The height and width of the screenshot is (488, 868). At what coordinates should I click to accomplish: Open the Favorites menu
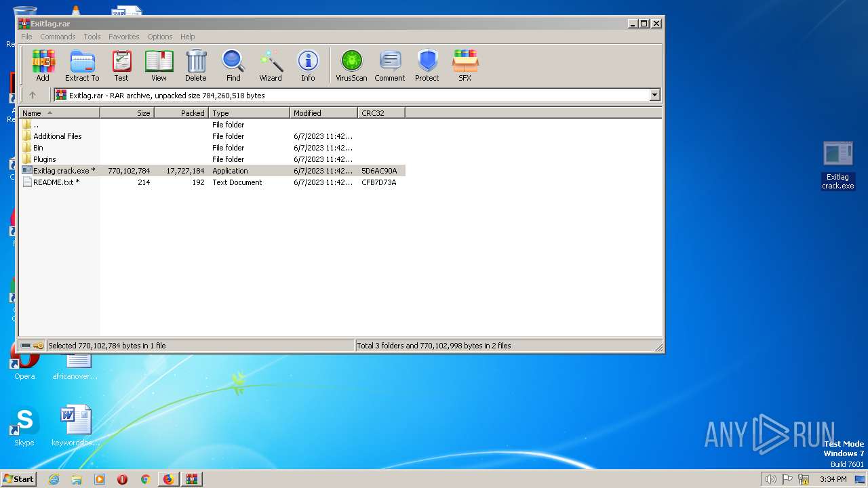(x=124, y=37)
